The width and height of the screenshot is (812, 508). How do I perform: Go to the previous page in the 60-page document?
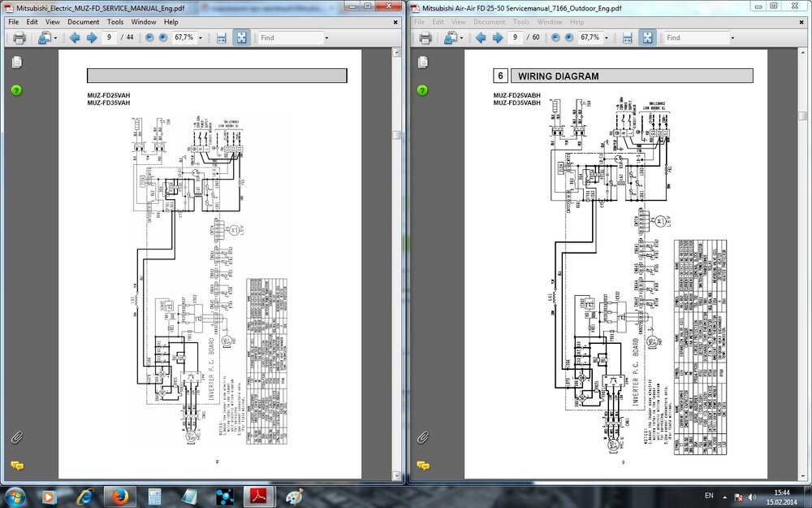[480, 37]
